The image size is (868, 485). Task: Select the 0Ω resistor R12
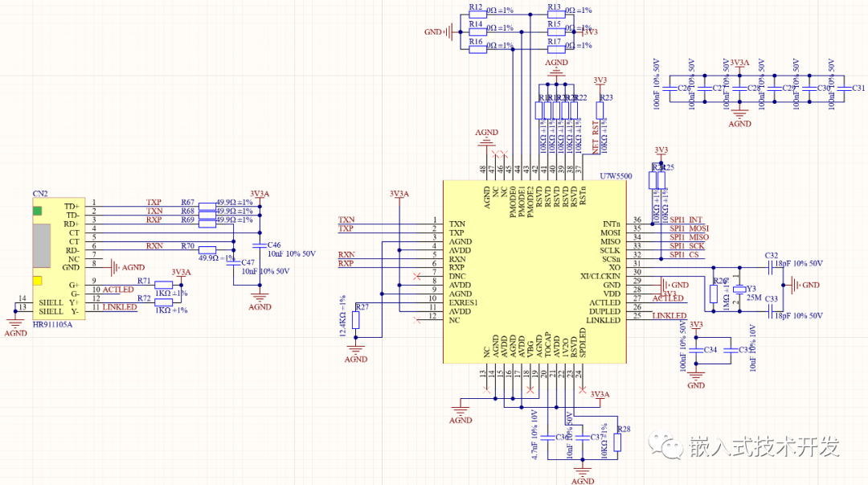(478, 14)
